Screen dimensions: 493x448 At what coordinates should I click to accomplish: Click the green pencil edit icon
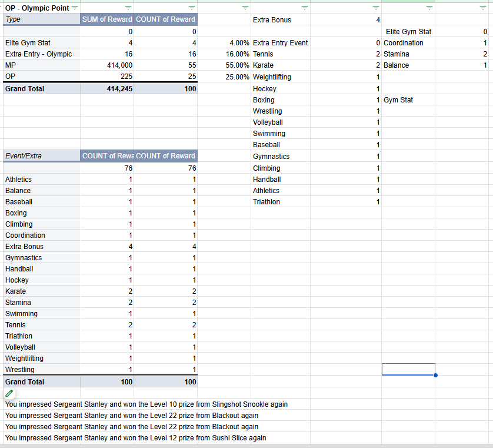coord(9,393)
